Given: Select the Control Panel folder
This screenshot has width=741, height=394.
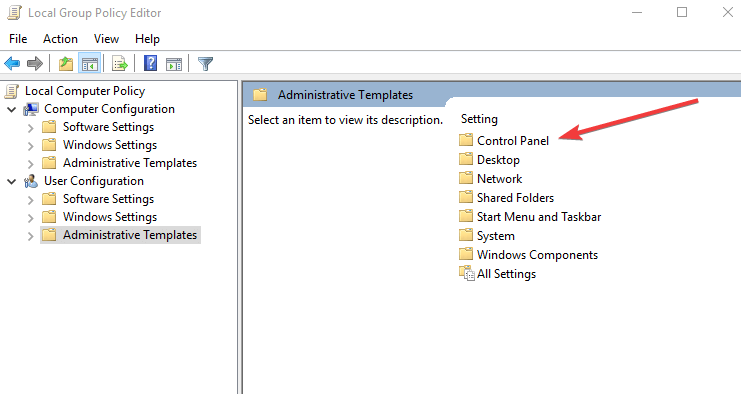Looking at the screenshot, I should [x=504, y=140].
